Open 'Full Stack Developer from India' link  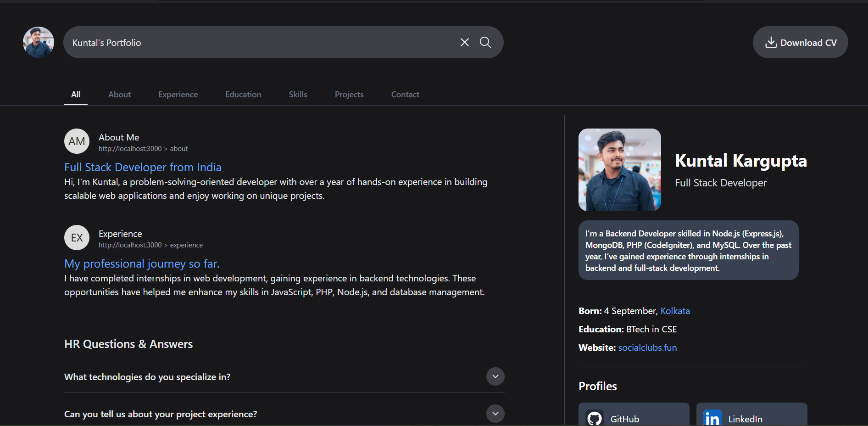pyautogui.click(x=143, y=167)
